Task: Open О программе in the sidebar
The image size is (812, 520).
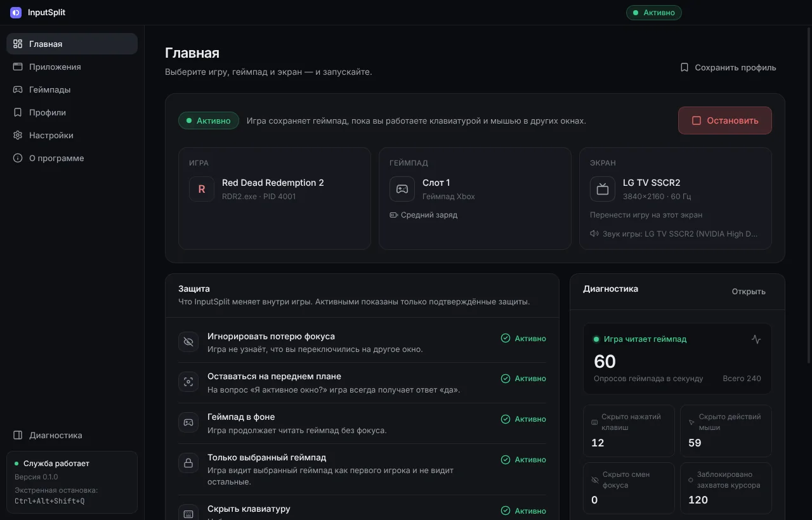Action: coord(72,158)
